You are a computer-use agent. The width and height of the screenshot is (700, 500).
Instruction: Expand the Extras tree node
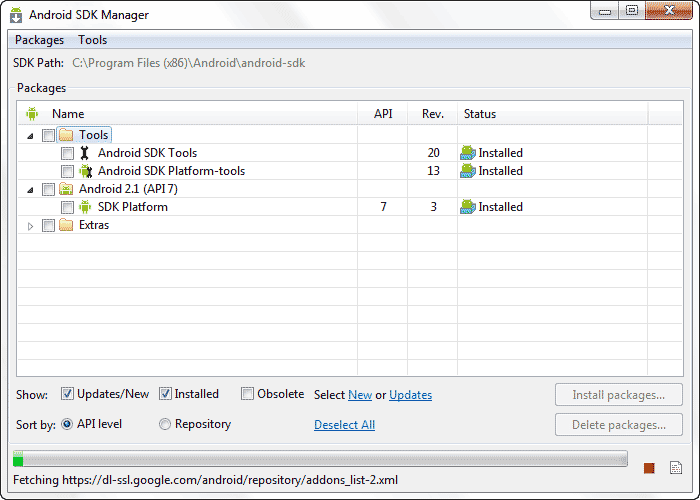coord(30,226)
